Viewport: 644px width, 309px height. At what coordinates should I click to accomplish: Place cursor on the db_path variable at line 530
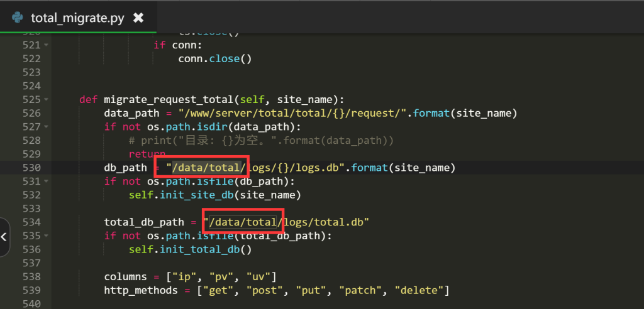click(x=126, y=168)
